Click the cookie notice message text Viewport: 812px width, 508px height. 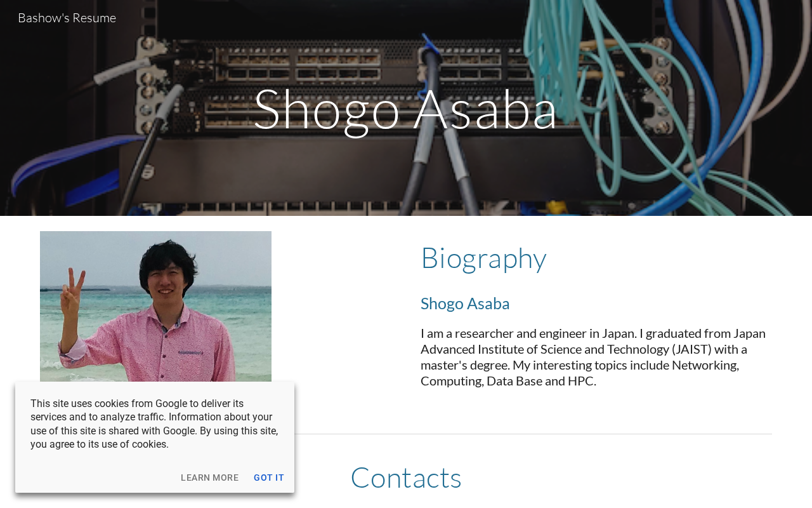point(154,424)
